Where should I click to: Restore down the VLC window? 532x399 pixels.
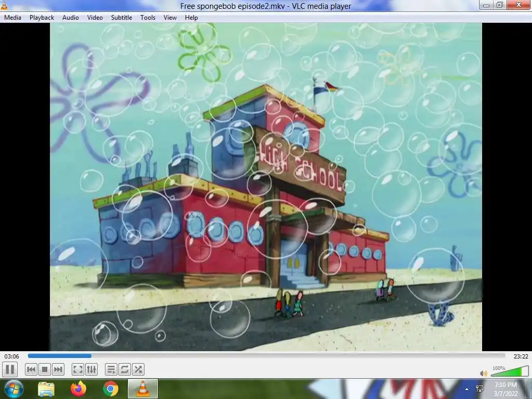500,5
